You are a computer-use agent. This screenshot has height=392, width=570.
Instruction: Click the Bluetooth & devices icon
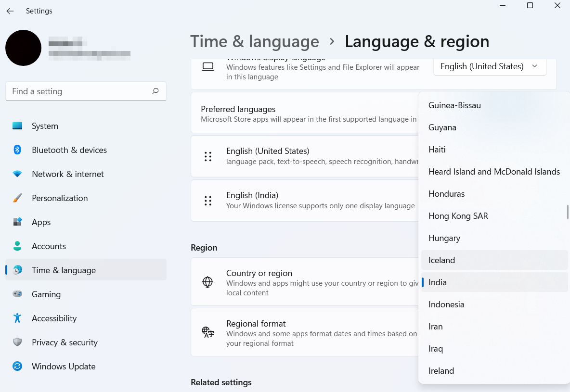pos(17,150)
